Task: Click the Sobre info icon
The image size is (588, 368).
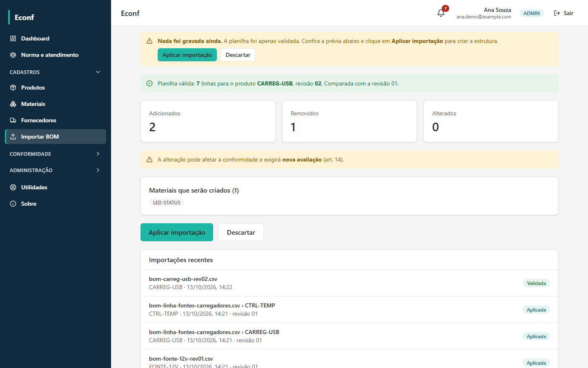Action: click(13, 204)
